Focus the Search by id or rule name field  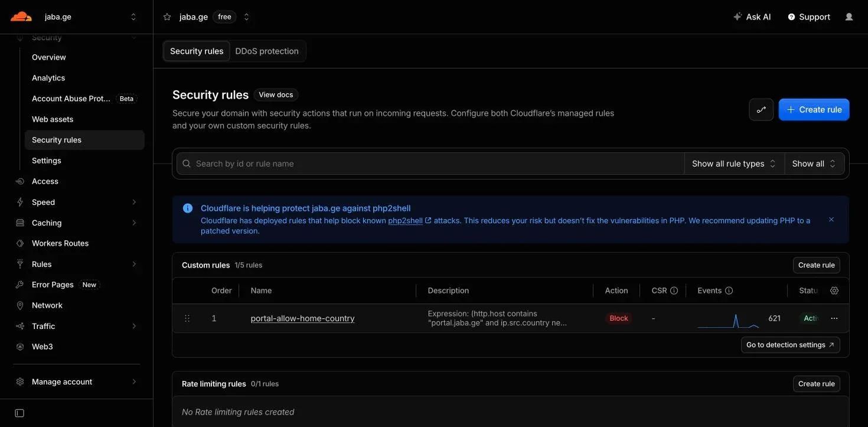[430, 164]
